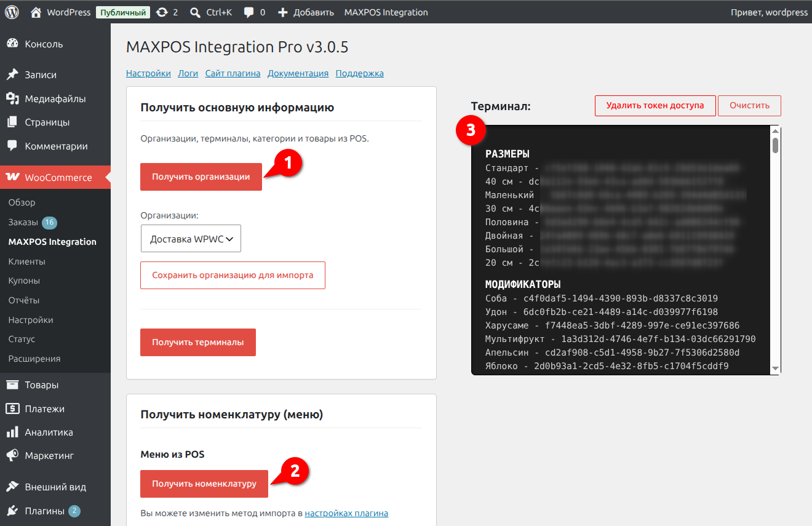This screenshot has height=526, width=812.
Task: Click the Получить организации button
Action: pyautogui.click(x=201, y=177)
